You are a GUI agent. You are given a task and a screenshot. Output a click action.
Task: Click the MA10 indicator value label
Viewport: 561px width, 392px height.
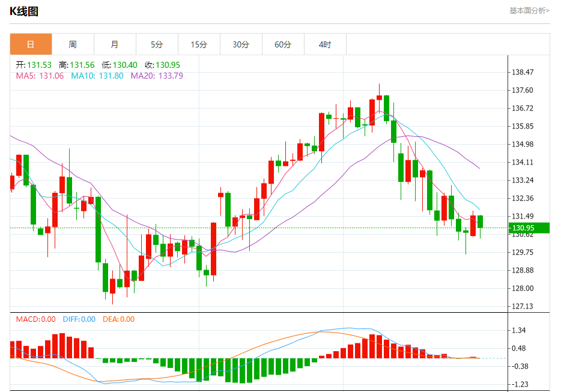click(97, 76)
